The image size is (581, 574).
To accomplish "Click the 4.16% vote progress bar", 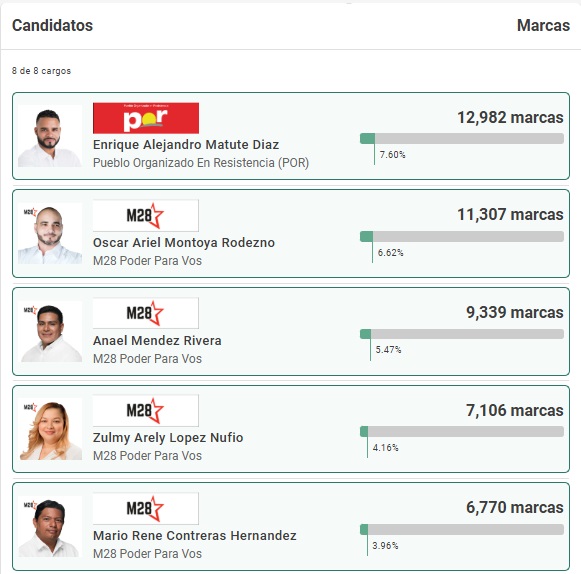I will pyautogui.click(x=462, y=431).
